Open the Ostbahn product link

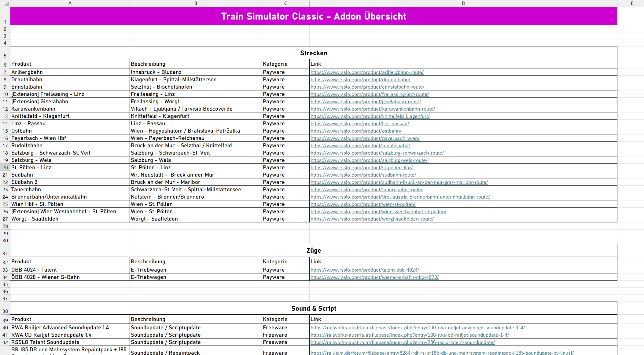coord(356,131)
